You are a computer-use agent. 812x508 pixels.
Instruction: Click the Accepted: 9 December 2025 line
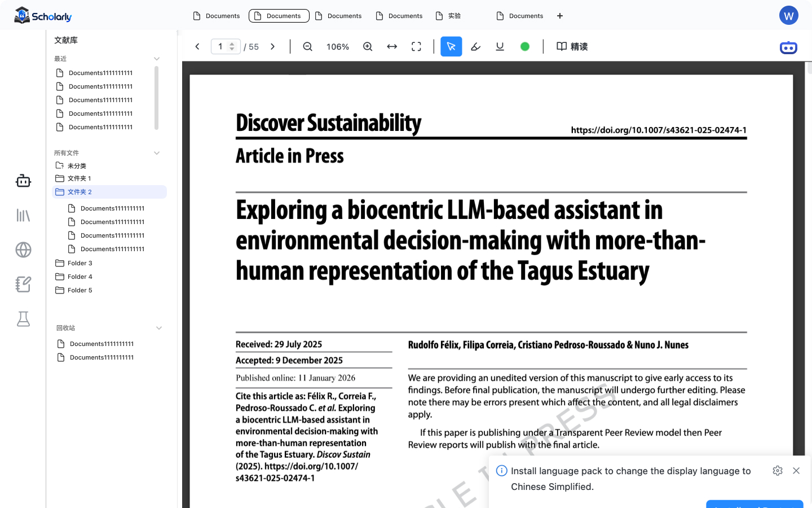[x=289, y=360]
